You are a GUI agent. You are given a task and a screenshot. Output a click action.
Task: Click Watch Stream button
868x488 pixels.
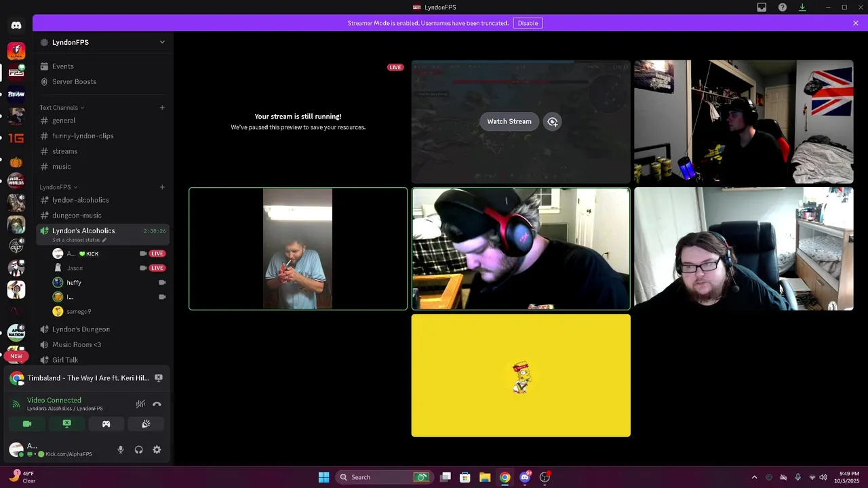coord(509,121)
